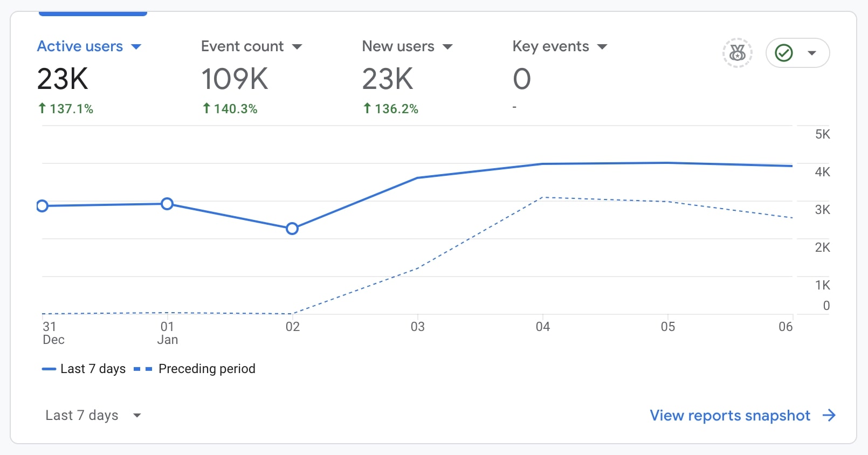The height and width of the screenshot is (455, 868).
Task: Select the 01 Jan data point on chart
Action: click(x=167, y=204)
